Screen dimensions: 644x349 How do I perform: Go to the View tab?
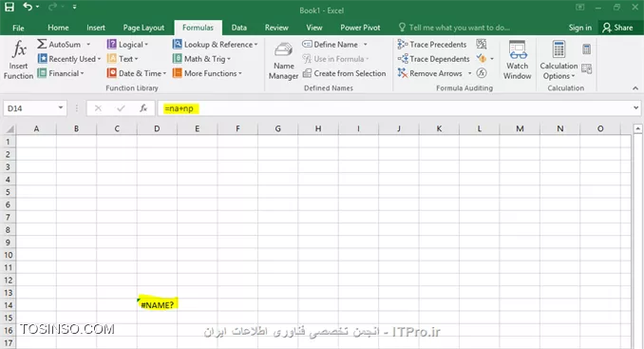313,28
